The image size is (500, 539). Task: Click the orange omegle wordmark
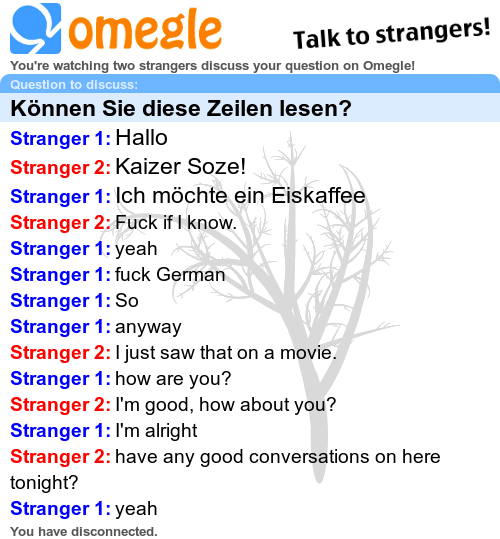(145, 30)
